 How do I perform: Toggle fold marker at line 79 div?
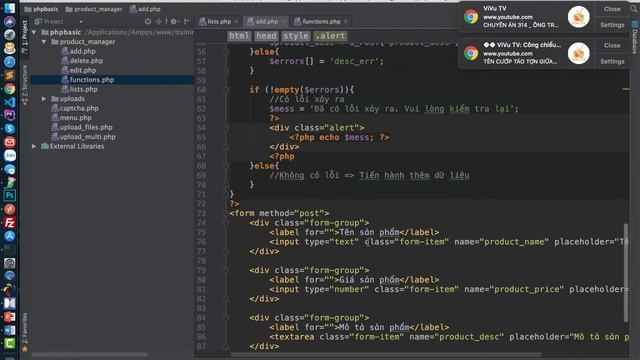[x=226, y=270]
